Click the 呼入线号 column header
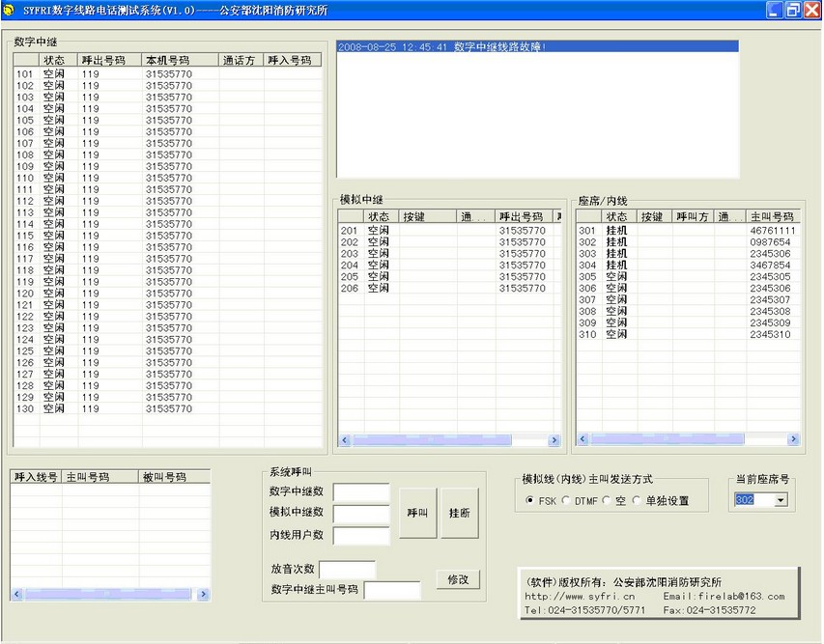The width and height of the screenshot is (824, 644). point(37,477)
